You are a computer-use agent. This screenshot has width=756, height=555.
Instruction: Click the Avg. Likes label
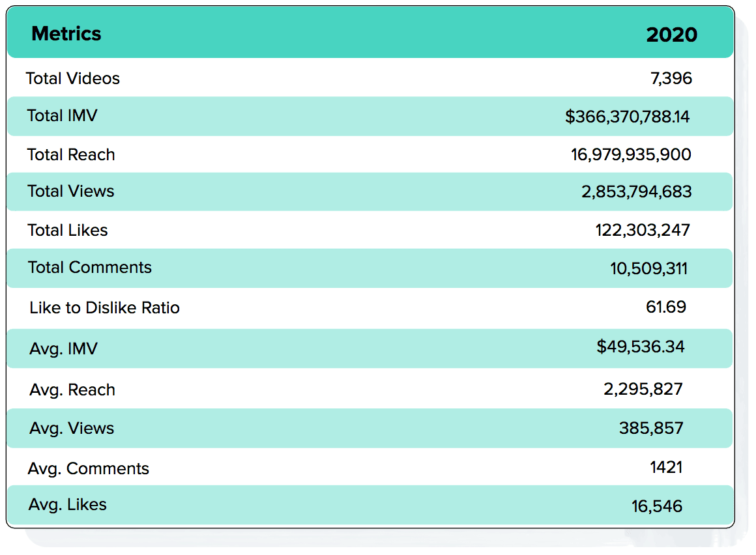pyautogui.click(x=68, y=505)
